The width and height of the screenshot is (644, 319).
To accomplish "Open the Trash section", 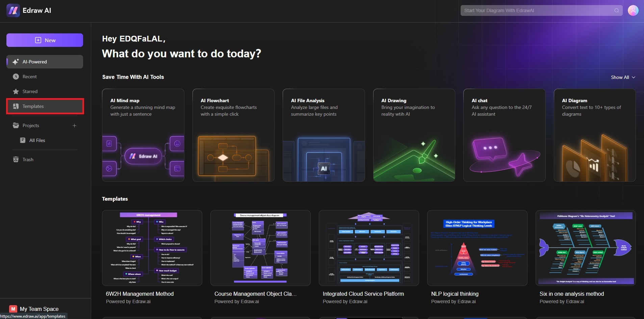I will (45, 159).
